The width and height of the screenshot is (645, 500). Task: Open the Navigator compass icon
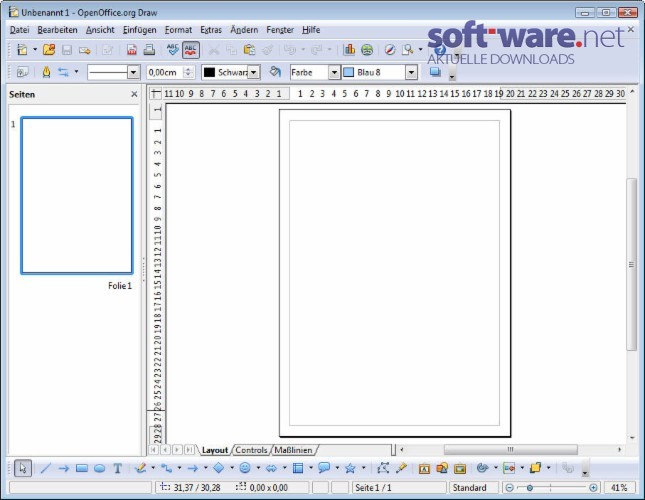[390, 50]
